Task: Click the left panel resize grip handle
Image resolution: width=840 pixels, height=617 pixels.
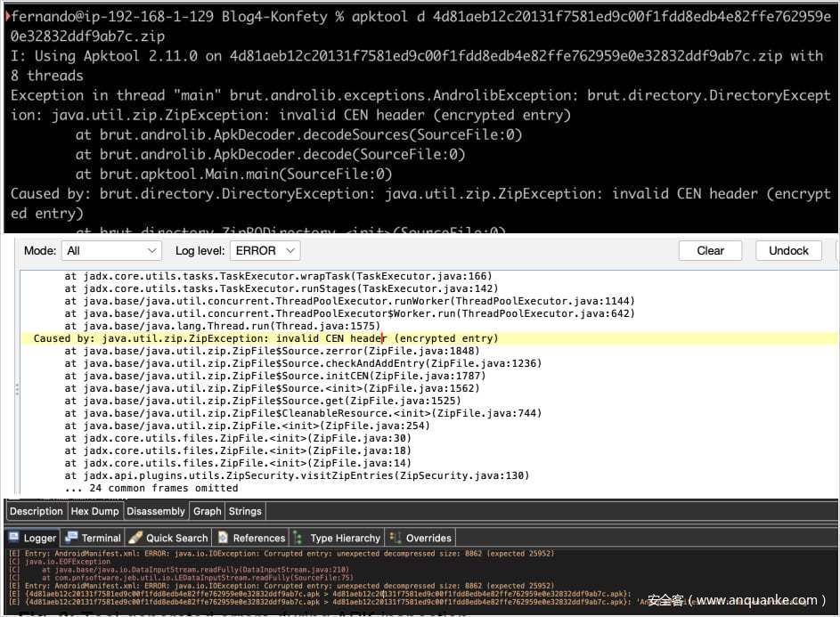Action: (x=15, y=389)
